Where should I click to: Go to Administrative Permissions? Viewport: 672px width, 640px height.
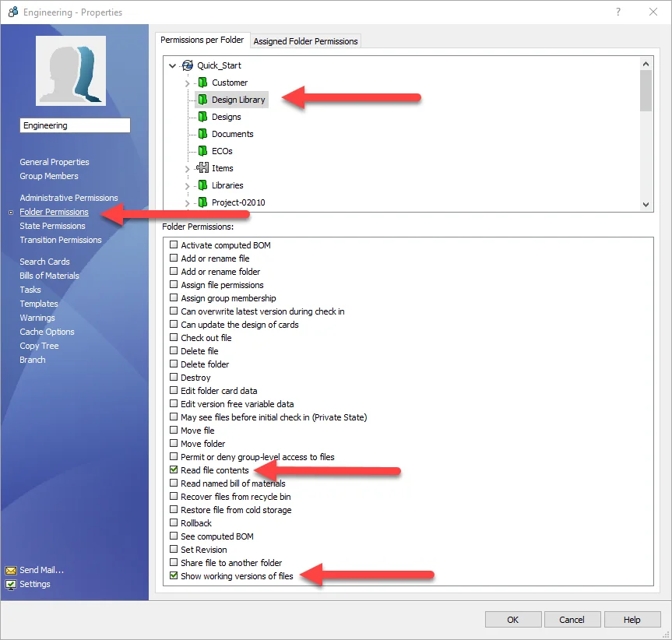coord(69,198)
